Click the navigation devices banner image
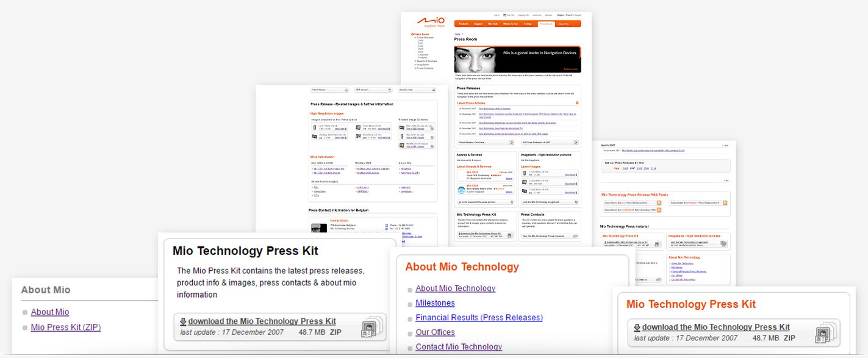 tap(517, 59)
